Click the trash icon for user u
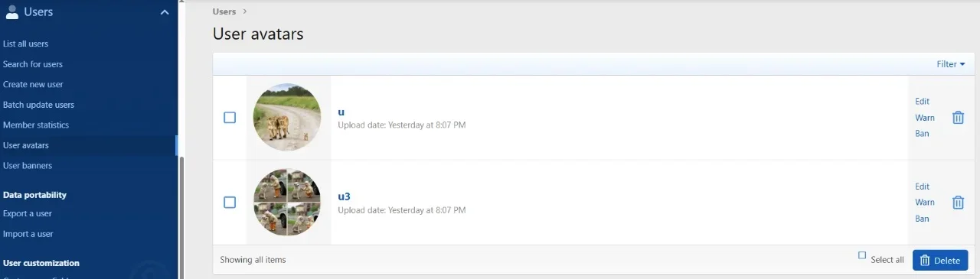 tap(958, 118)
